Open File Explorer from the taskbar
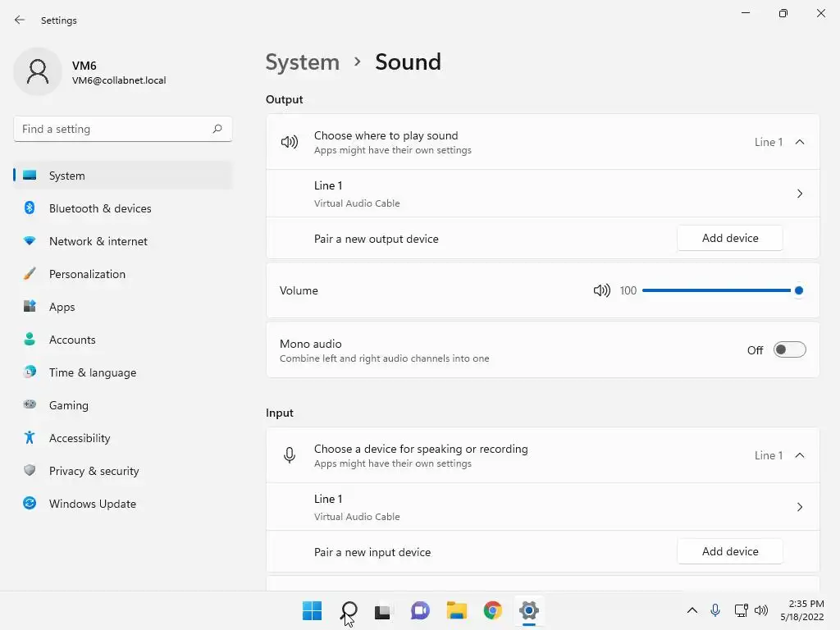 (x=456, y=610)
